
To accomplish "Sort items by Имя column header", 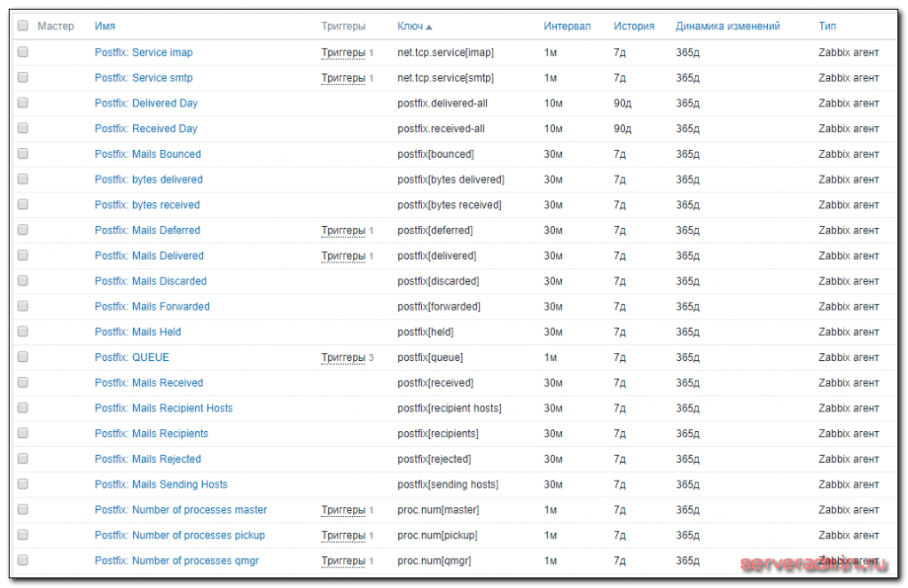I will [105, 27].
